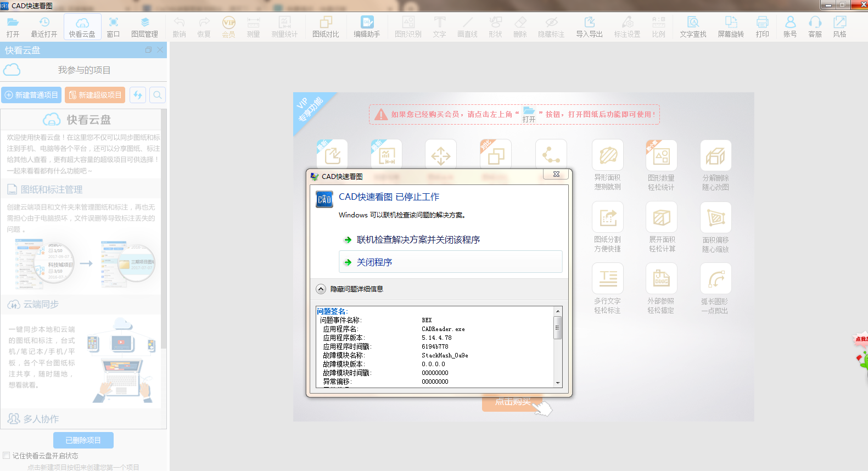The image size is (868, 471).
Task: Click the 异形面积 VIP feature icon
Action: 608,155
